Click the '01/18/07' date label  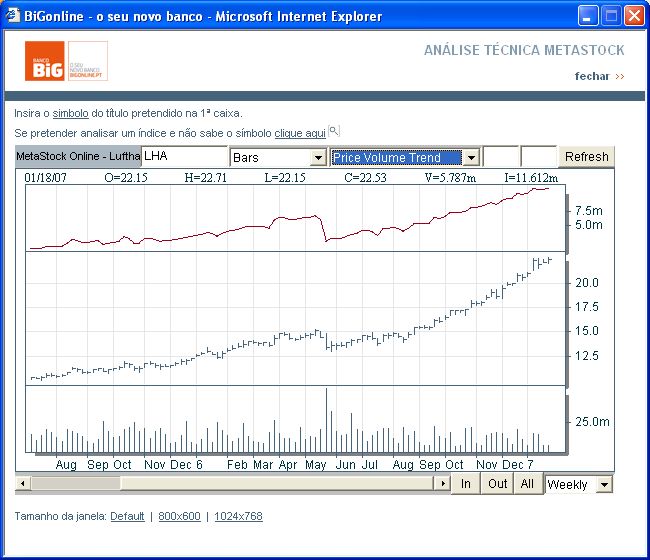(46, 178)
